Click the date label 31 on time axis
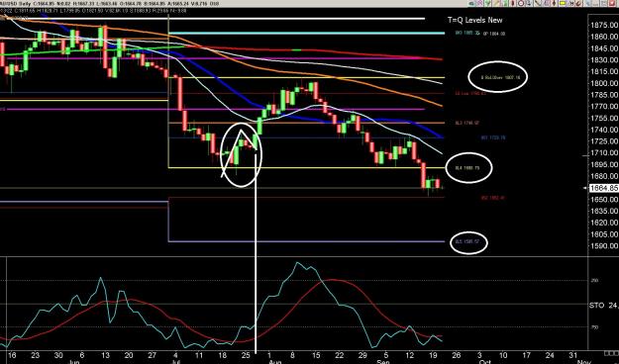Viewport: 619px width, 364px height. coord(572,354)
